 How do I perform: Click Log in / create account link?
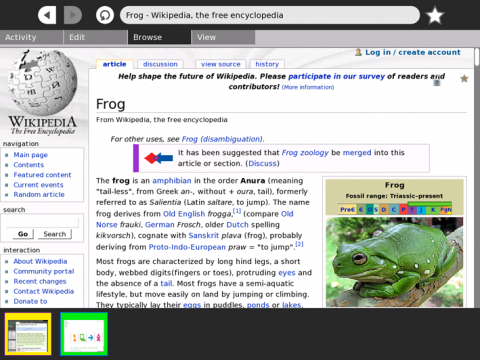tap(413, 52)
